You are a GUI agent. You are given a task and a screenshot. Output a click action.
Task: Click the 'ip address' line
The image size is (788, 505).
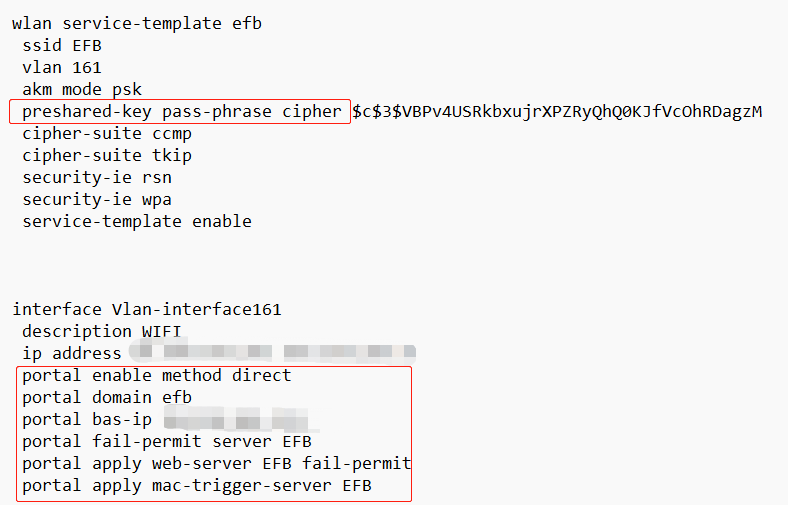point(72,353)
